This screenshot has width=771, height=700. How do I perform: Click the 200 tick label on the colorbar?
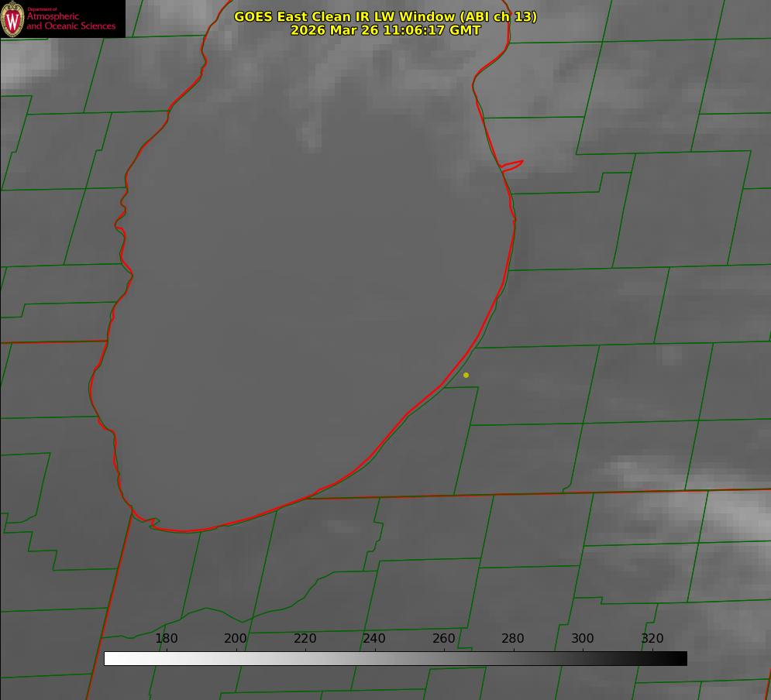tap(236, 639)
